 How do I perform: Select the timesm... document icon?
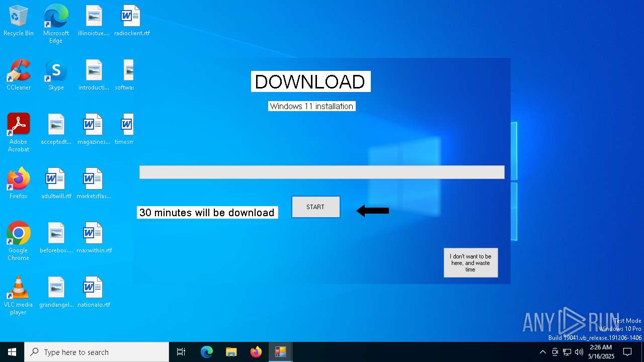coord(125,130)
